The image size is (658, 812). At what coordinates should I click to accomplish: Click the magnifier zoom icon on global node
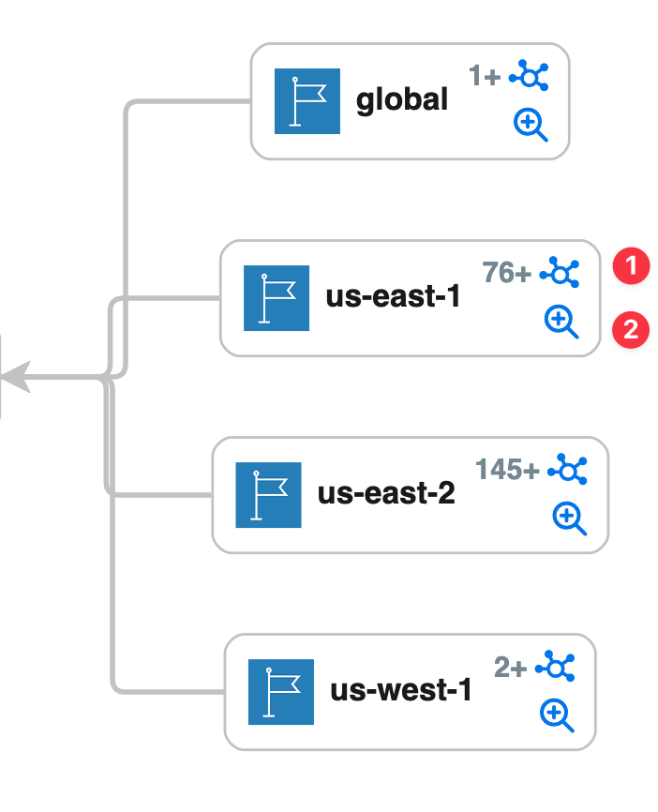pos(530,123)
